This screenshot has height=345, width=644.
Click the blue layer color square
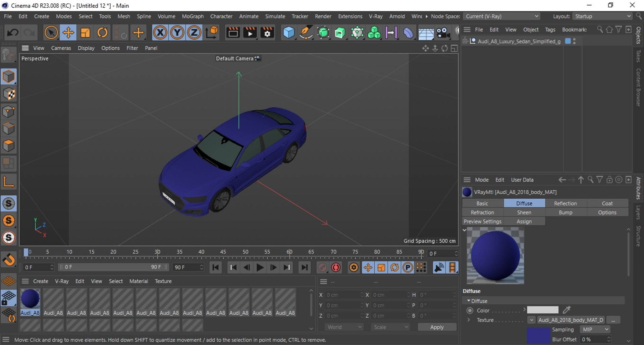568,41
